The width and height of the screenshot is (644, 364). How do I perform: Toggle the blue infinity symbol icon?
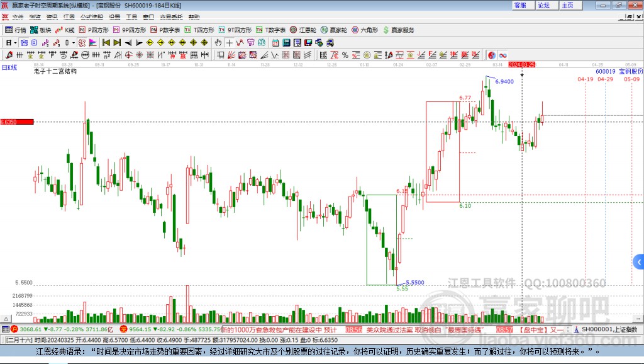coord(502,55)
